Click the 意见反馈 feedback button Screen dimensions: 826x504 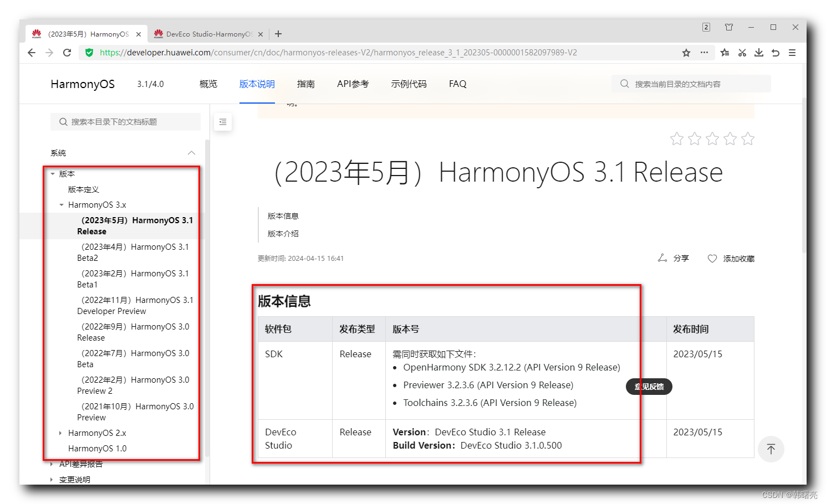point(649,387)
